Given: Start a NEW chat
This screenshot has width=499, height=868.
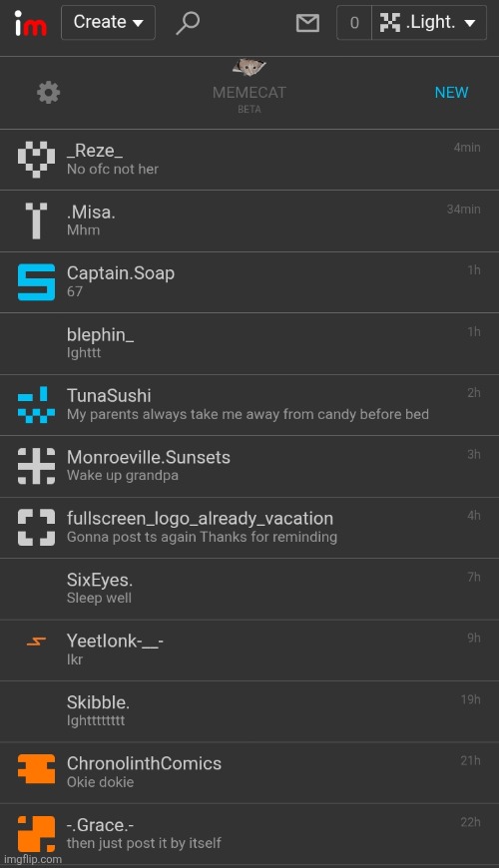Looking at the screenshot, I should (x=451, y=93).
